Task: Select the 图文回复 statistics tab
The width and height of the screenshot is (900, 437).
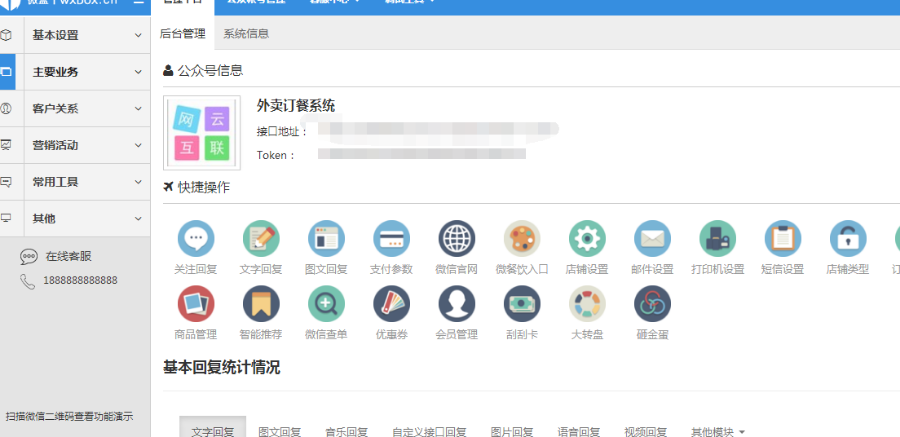Action: tap(280, 431)
